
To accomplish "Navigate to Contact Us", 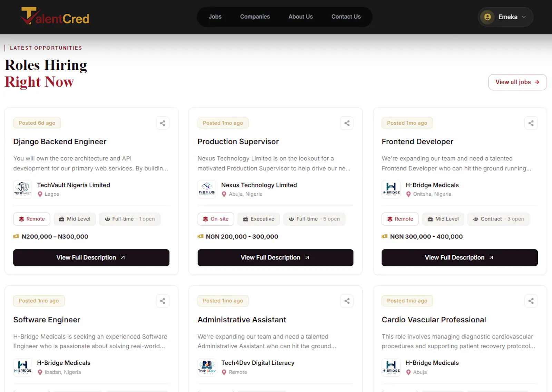I will [346, 17].
